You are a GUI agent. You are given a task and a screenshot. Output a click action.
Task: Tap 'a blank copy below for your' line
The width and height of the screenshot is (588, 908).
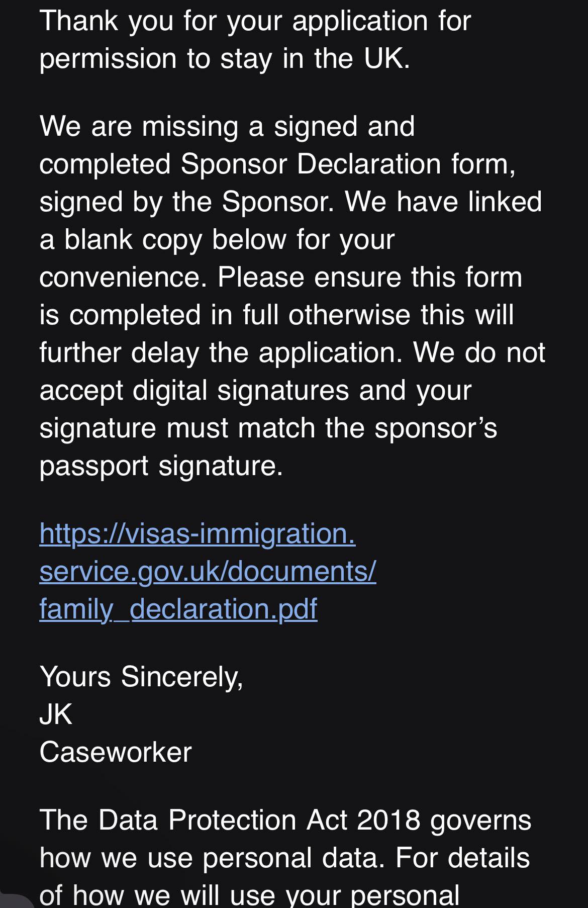pyautogui.click(x=217, y=239)
